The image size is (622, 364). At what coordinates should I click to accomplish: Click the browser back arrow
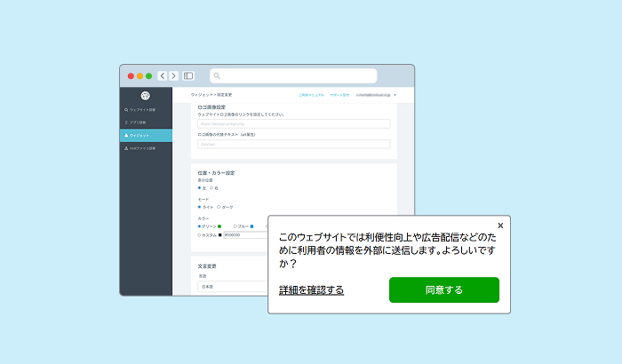163,76
